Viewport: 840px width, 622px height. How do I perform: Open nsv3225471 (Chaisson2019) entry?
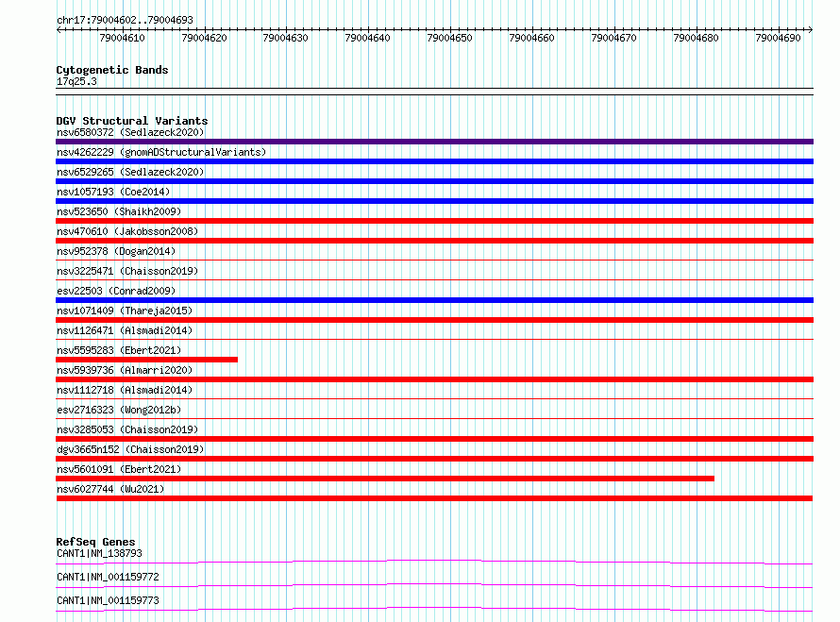[x=127, y=271]
